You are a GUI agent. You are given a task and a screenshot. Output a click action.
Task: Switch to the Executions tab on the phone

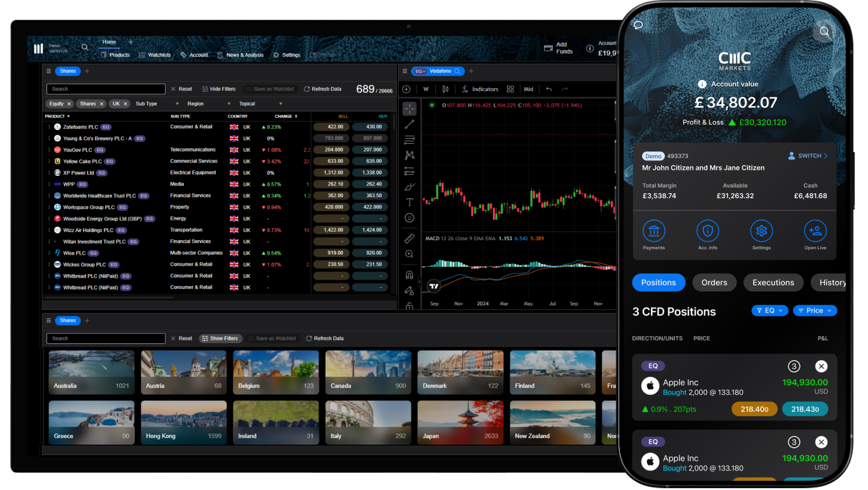(773, 282)
